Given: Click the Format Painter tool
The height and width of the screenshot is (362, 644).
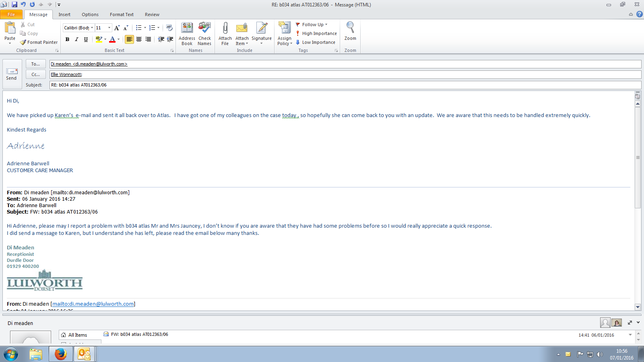Looking at the screenshot, I should point(39,42).
